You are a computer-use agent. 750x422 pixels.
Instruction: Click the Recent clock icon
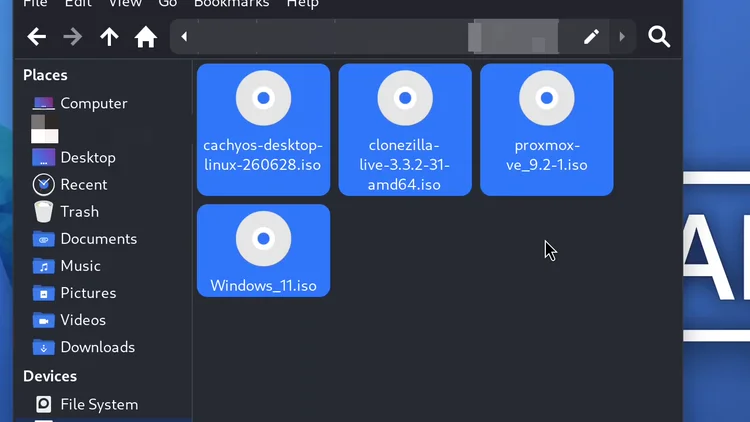[44, 185]
